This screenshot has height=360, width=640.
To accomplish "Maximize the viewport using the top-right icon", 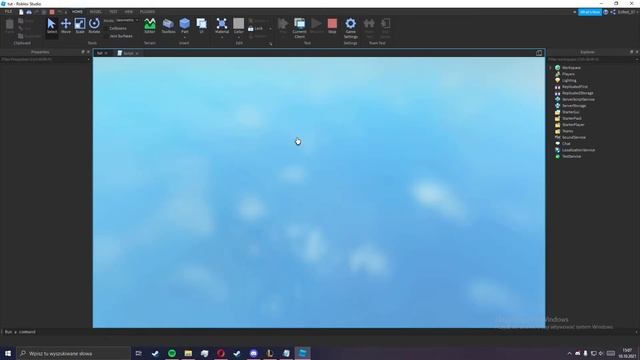I will [x=539, y=53].
